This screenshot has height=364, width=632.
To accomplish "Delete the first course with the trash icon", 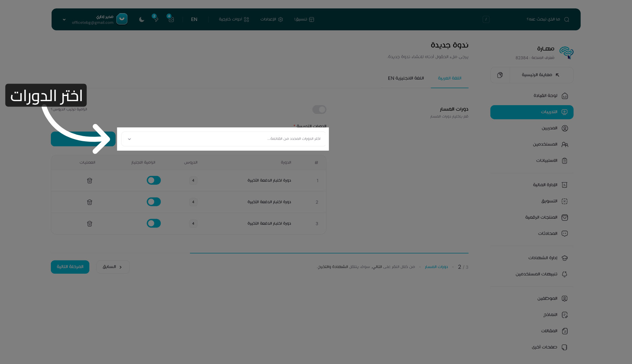I will click(89, 180).
